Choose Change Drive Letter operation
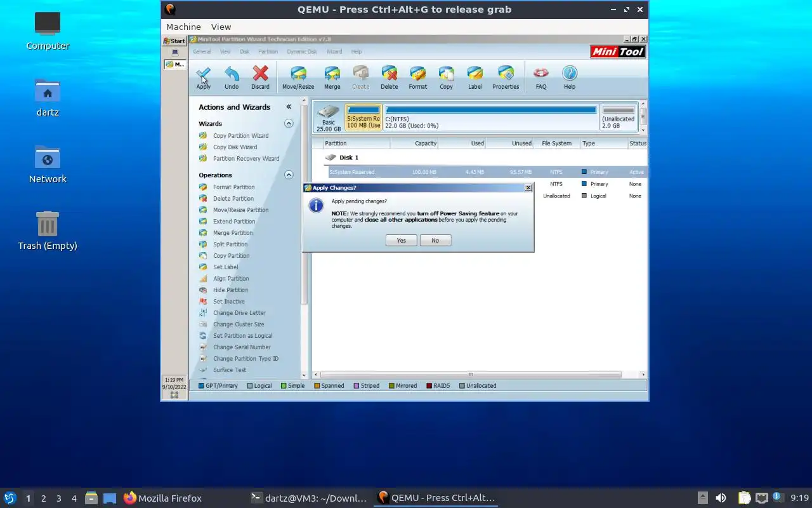This screenshot has width=812, height=508. [239, 313]
